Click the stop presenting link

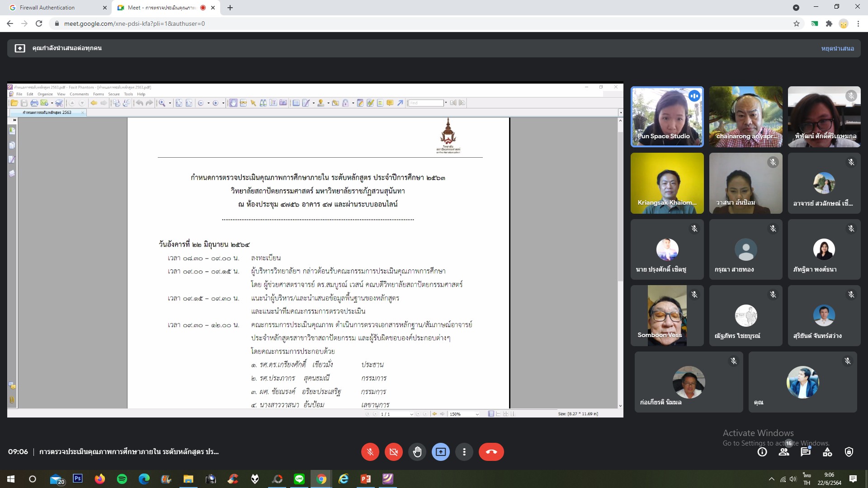[x=837, y=48]
